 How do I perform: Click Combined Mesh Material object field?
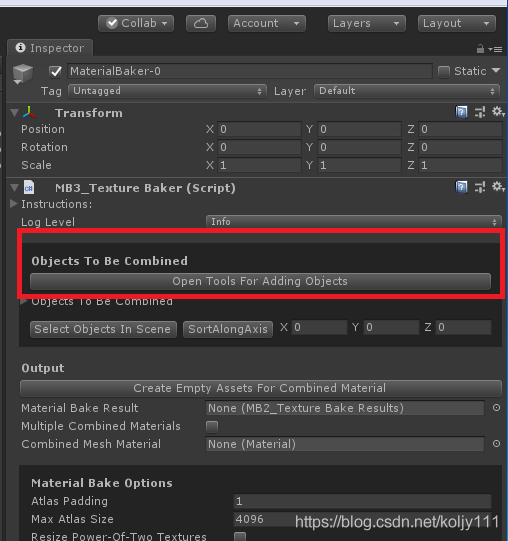pyautogui.click(x=345, y=444)
